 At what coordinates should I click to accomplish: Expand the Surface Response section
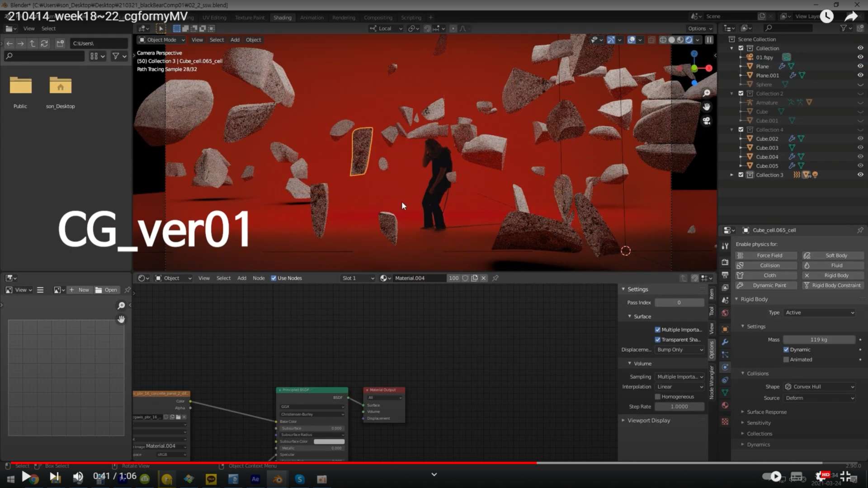coord(766,412)
